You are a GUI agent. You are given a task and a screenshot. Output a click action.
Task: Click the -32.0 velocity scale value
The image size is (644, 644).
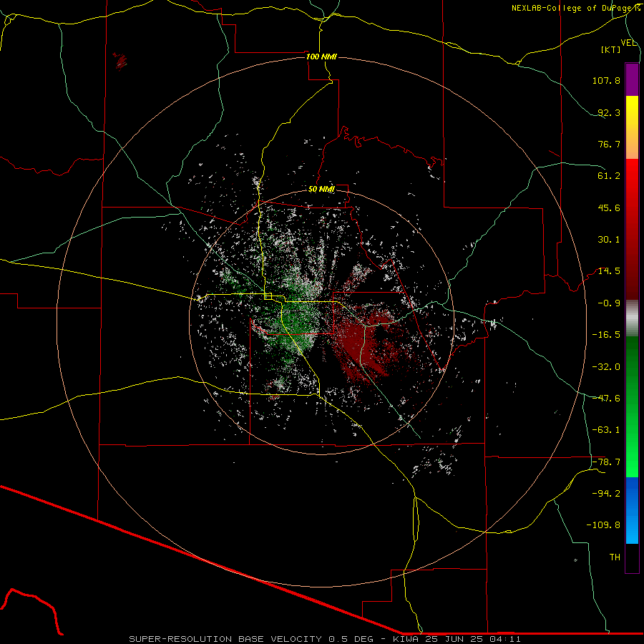click(x=606, y=367)
